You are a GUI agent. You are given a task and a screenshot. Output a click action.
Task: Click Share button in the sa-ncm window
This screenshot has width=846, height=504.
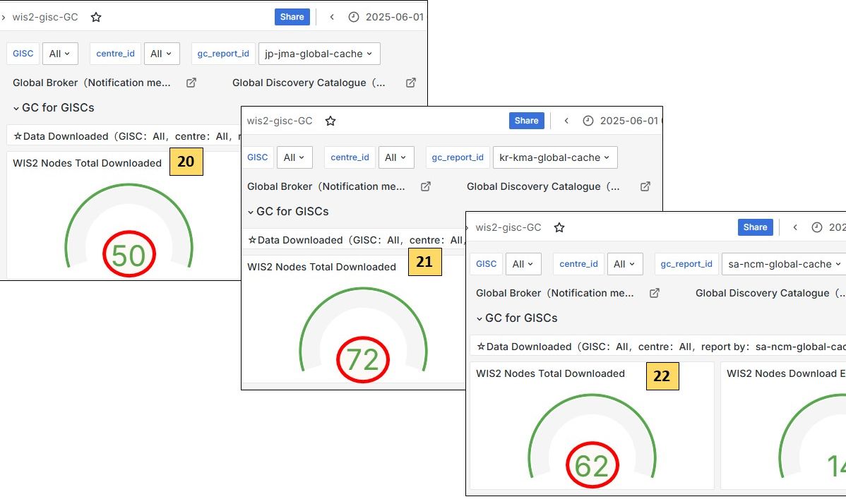coord(755,227)
